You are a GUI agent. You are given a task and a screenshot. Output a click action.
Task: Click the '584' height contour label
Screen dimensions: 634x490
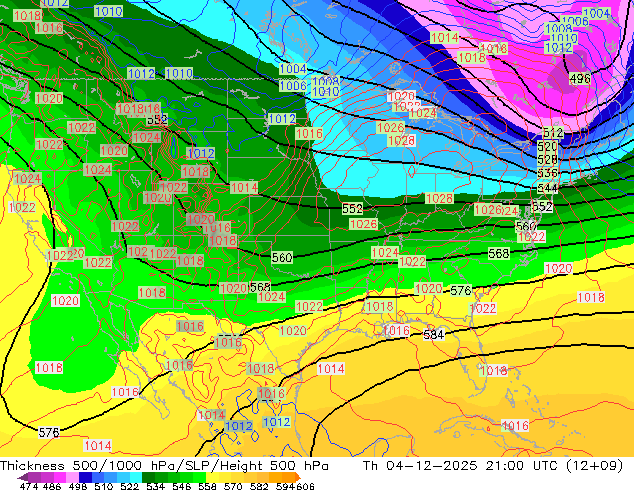click(434, 335)
